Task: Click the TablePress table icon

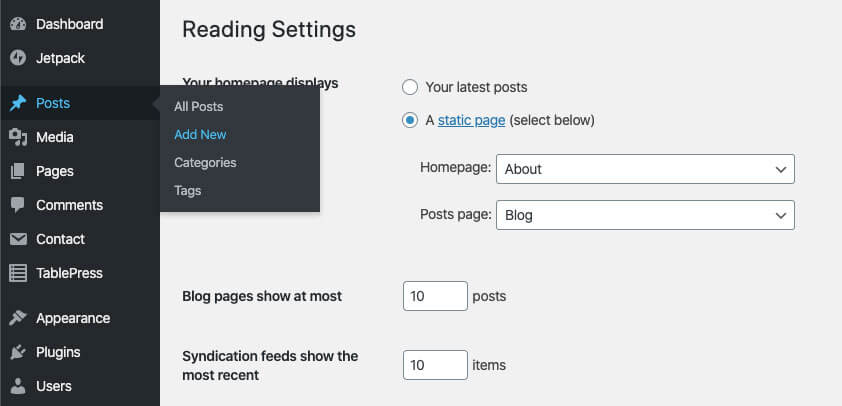Action: point(18,273)
